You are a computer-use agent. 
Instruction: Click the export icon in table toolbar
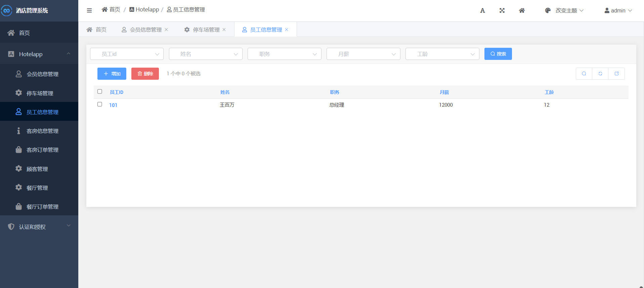tap(616, 74)
